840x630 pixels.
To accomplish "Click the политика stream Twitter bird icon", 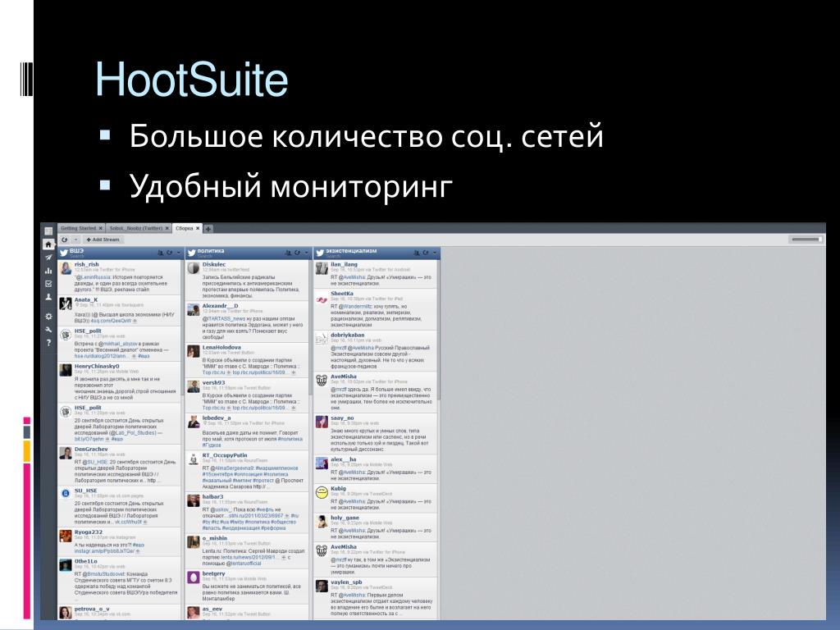I will click(x=192, y=253).
